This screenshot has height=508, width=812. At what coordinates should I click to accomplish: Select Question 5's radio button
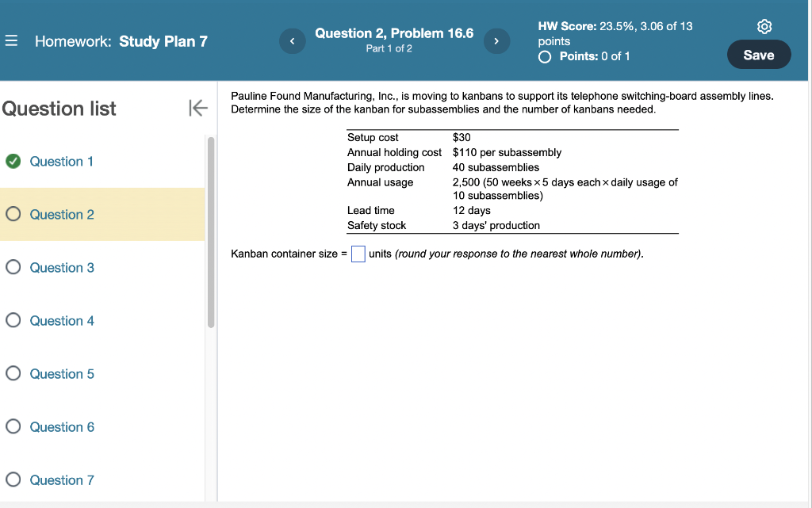tap(12, 373)
